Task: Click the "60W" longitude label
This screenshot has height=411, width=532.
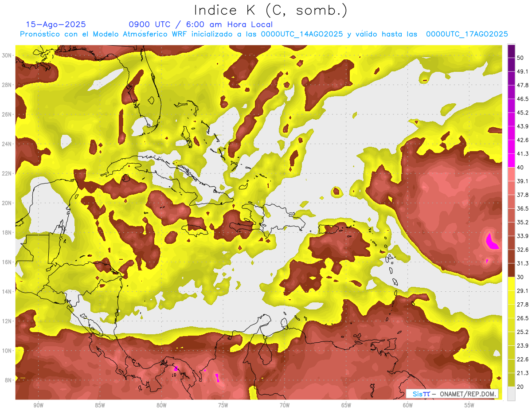Action: (x=408, y=405)
